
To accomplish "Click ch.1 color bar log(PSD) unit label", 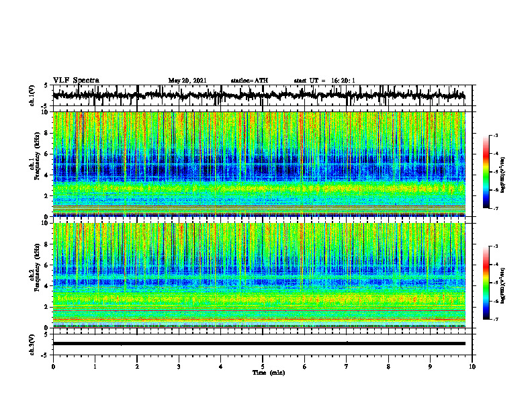I will [x=503, y=175].
